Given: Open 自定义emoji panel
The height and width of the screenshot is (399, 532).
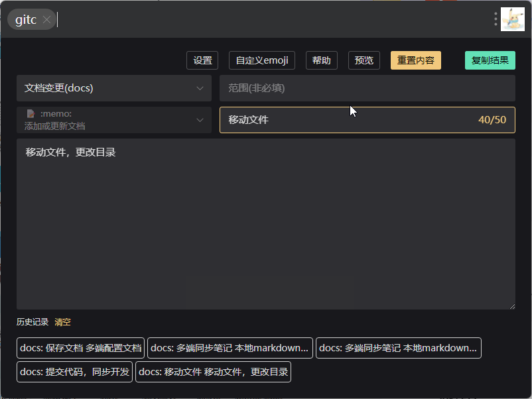Looking at the screenshot, I should 262,60.
